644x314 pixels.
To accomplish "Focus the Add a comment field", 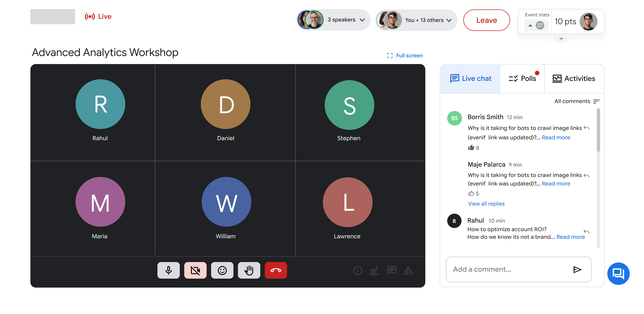I will [x=519, y=269].
